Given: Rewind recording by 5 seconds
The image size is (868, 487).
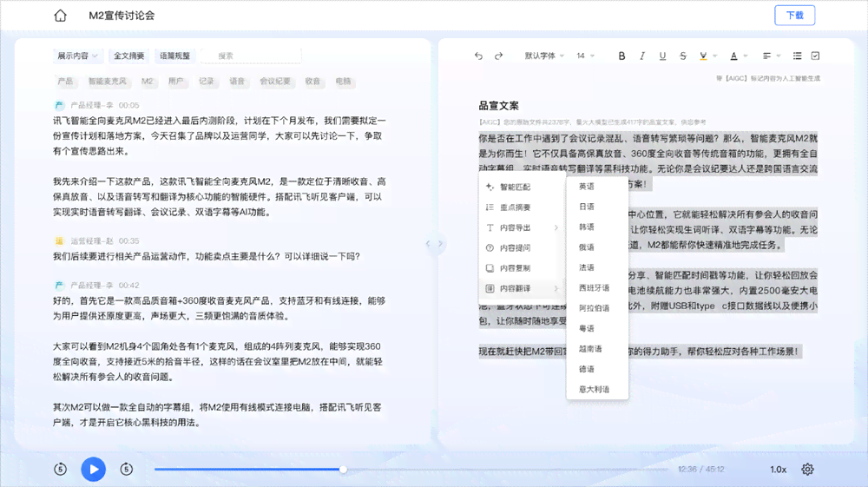Looking at the screenshot, I should click(61, 470).
